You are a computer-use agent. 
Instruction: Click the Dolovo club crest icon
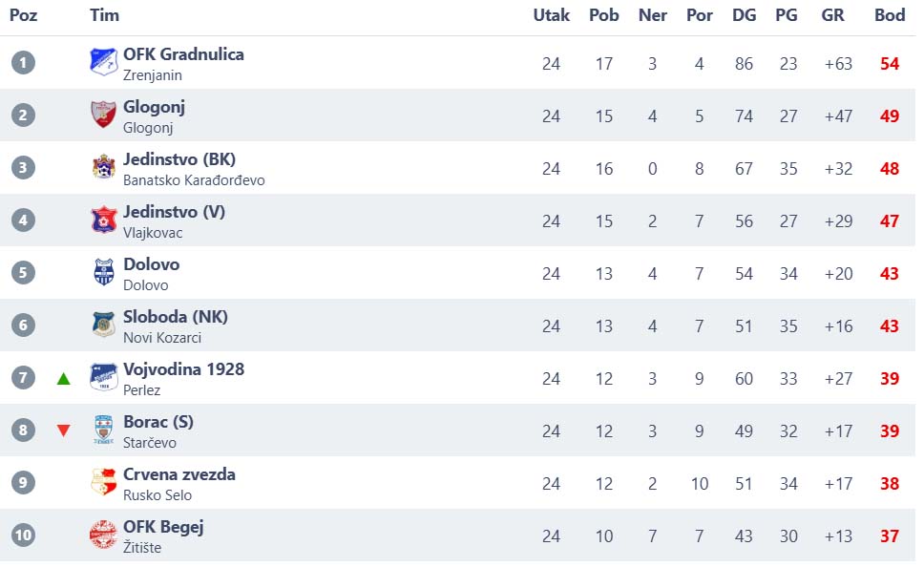pos(103,272)
